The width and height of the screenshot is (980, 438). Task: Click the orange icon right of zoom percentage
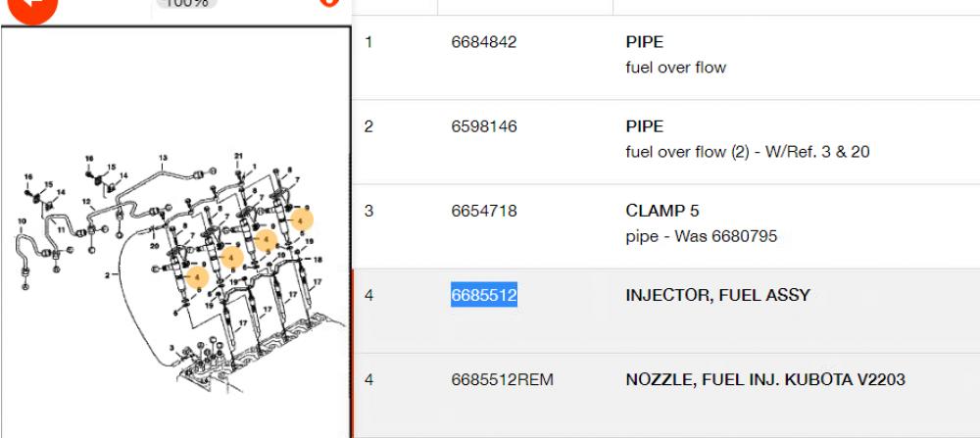330,3
